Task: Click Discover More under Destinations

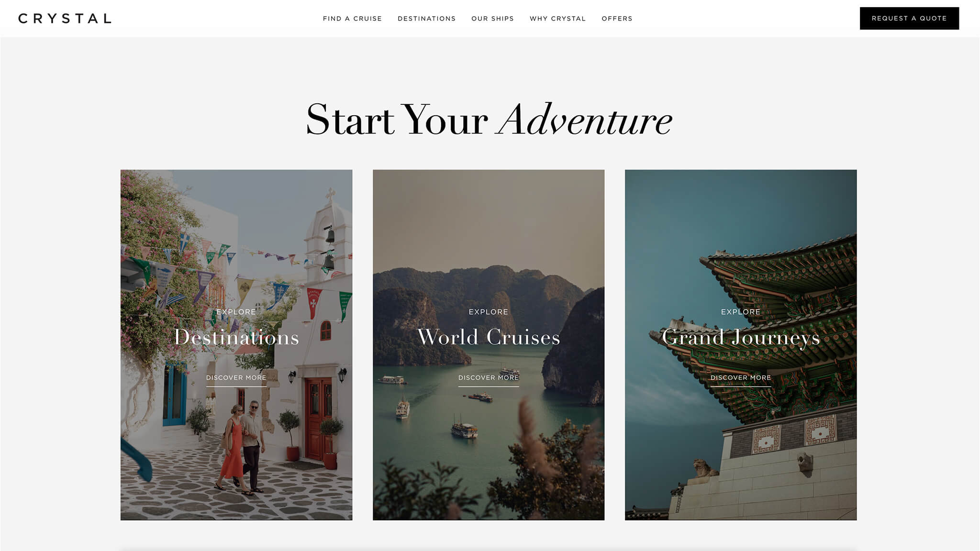Action: [236, 378]
